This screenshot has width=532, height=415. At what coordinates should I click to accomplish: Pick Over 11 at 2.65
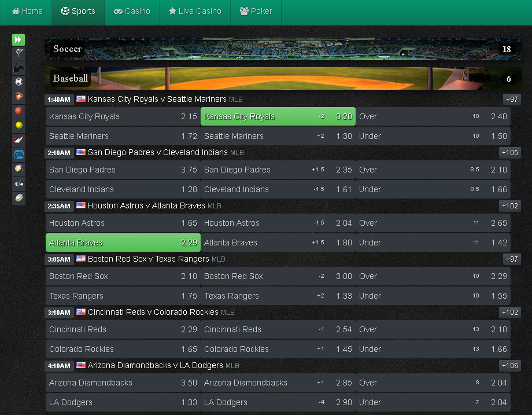click(x=433, y=223)
